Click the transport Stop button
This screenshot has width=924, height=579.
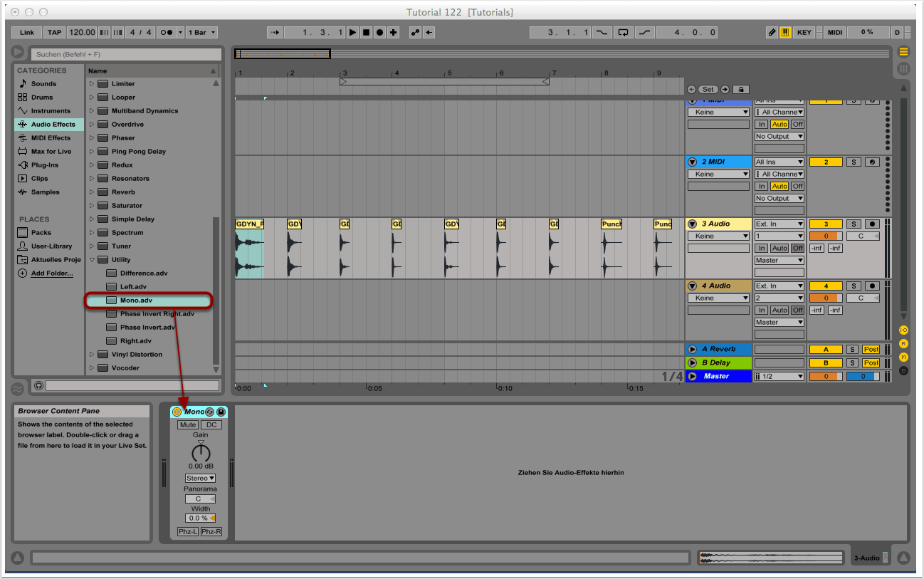click(x=366, y=32)
